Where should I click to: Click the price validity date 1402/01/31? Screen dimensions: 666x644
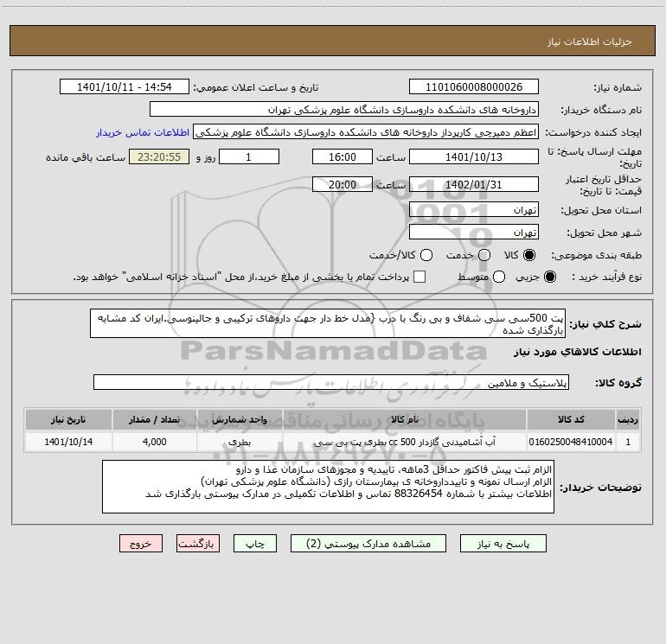474,184
